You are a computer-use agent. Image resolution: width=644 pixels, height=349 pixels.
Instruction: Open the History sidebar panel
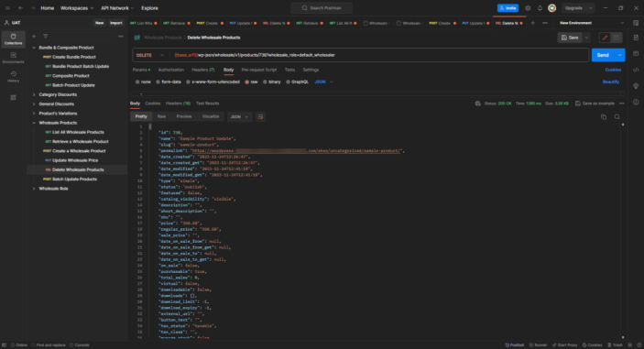point(13,77)
